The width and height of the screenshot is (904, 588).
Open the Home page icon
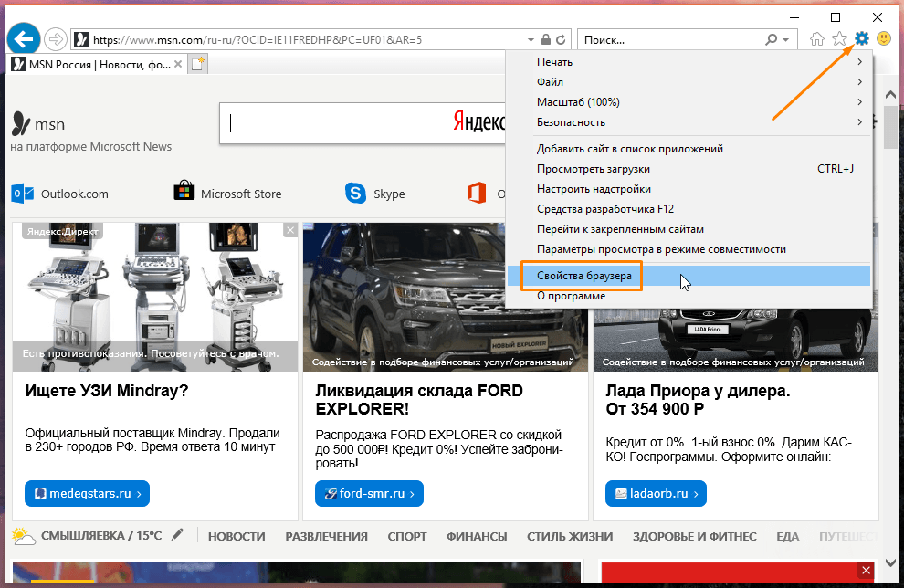coord(817,39)
